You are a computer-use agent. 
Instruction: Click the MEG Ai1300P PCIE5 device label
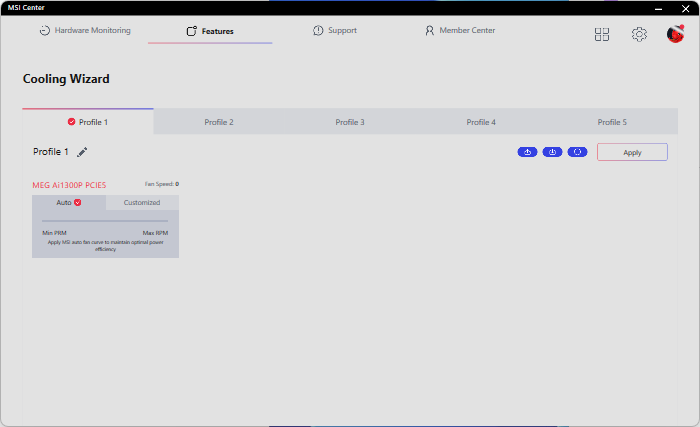(69, 185)
